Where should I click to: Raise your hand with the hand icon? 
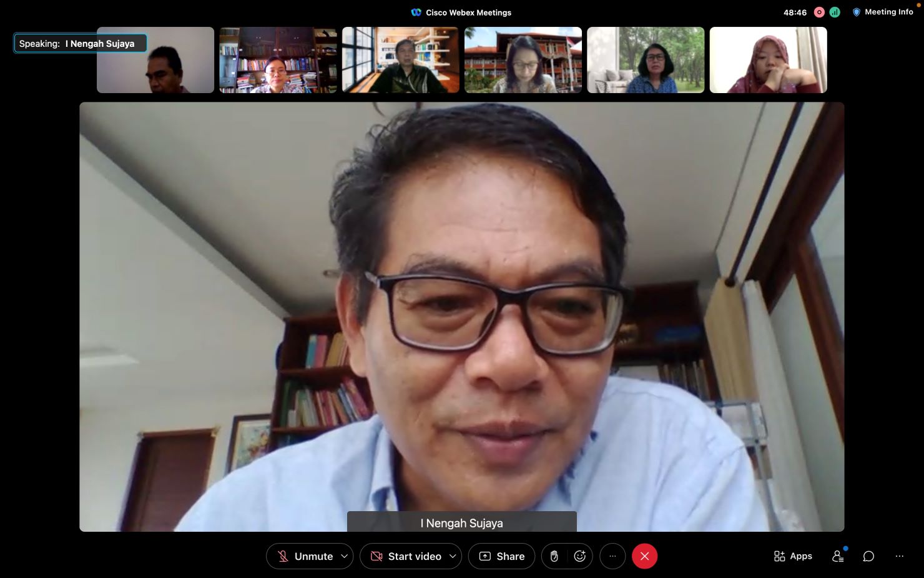(x=554, y=556)
